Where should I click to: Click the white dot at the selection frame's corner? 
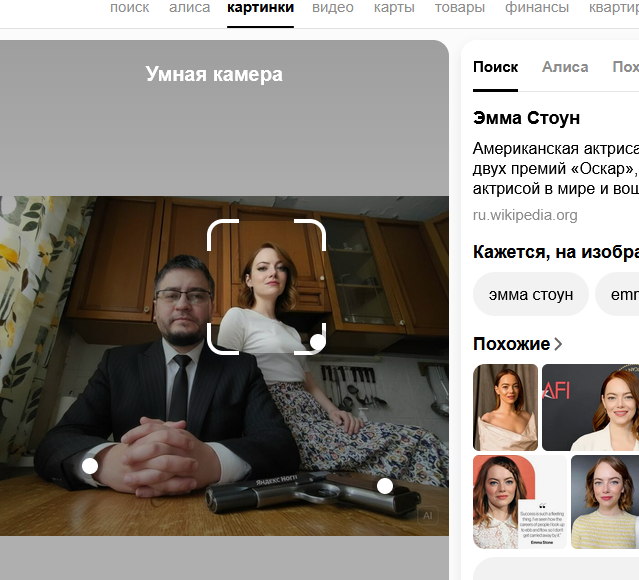(x=317, y=342)
